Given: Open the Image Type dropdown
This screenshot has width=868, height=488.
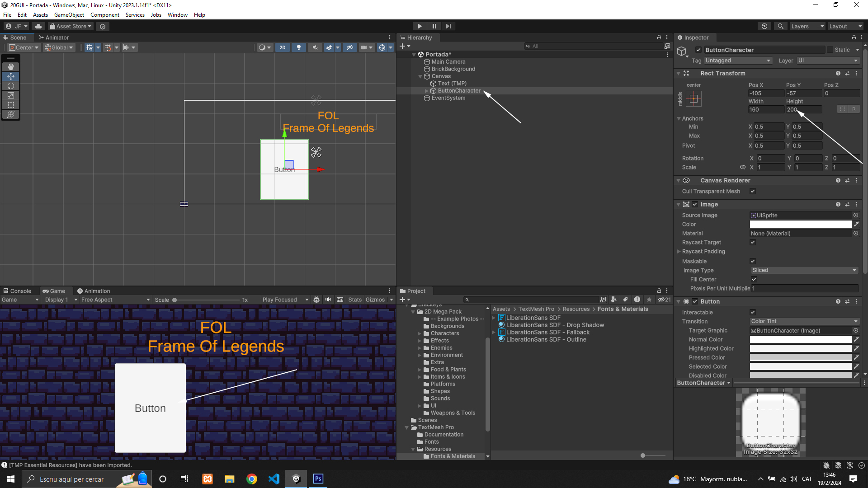Looking at the screenshot, I should (804, 270).
